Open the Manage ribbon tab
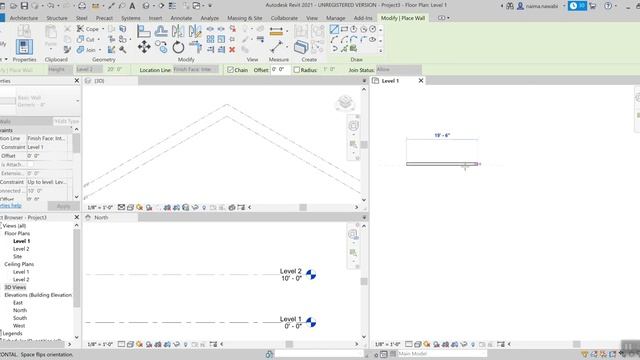This screenshot has width=640, height=360. click(x=336, y=18)
